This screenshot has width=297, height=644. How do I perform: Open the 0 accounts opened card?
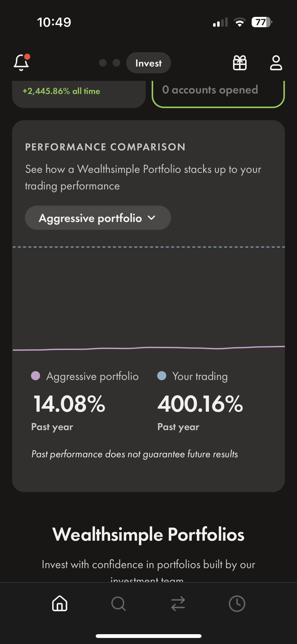tap(218, 93)
